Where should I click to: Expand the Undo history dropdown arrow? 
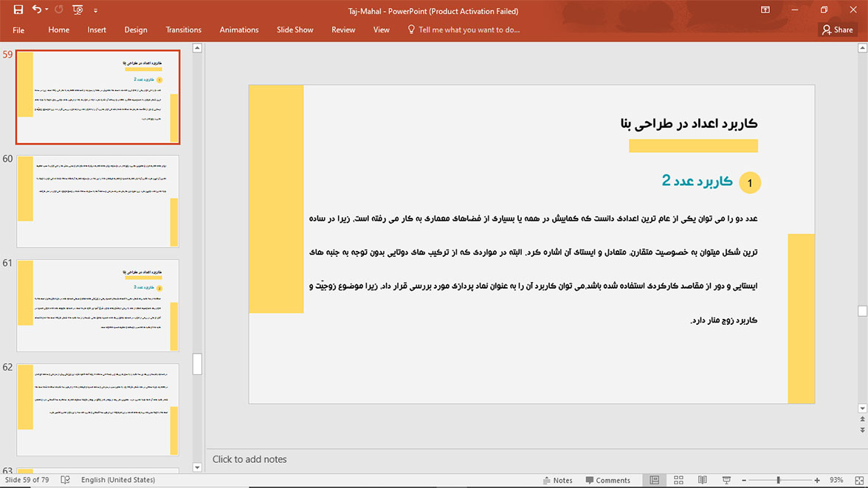pyautogui.click(x=46, y=10)
